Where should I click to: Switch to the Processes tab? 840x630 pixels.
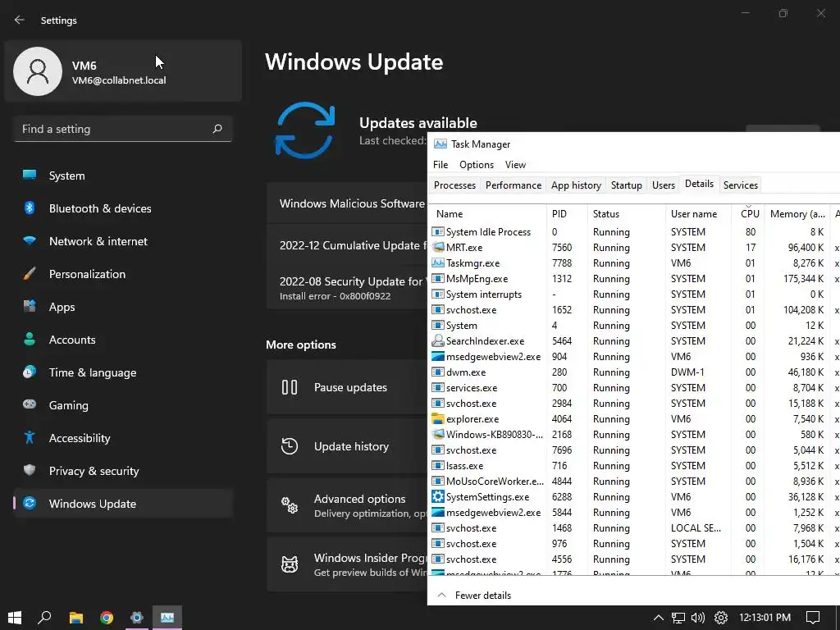(454, 185)
